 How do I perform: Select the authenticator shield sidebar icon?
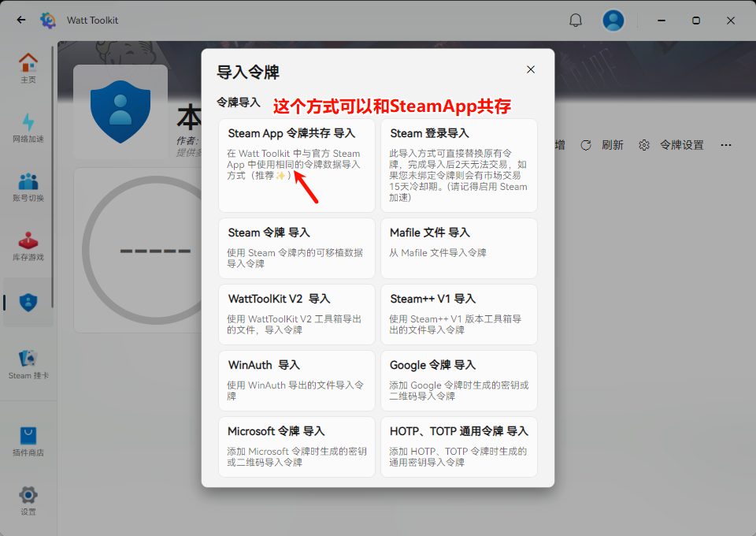point(28,302)
